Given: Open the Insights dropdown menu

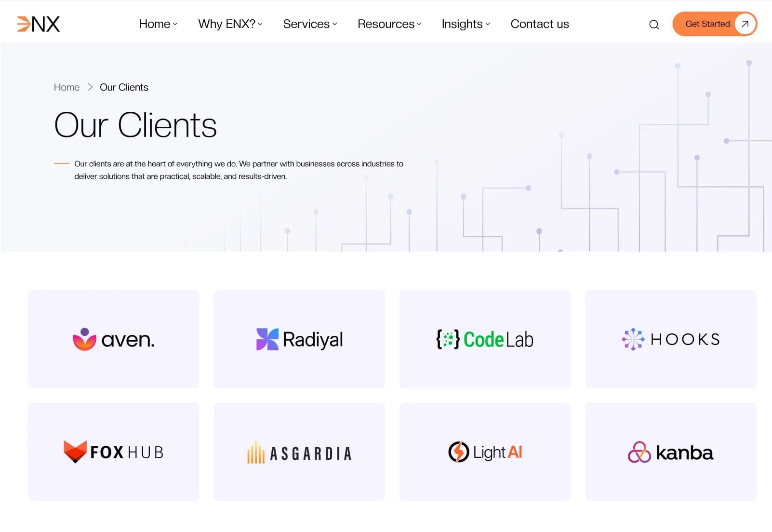Looking at the screenshot, I should tap(466, 24).
